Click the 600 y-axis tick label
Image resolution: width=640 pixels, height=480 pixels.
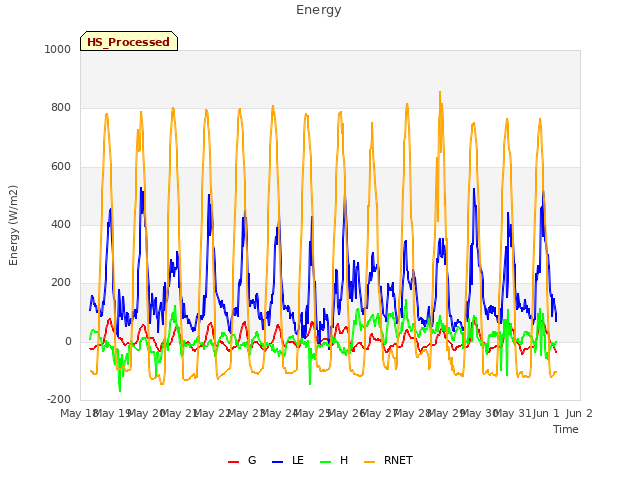(61, 166)
